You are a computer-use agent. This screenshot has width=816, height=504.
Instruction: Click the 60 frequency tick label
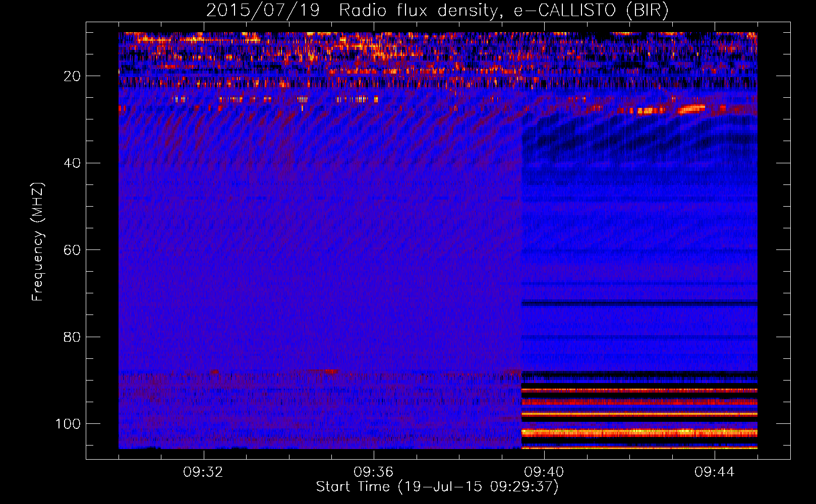(x=73, y=250)
